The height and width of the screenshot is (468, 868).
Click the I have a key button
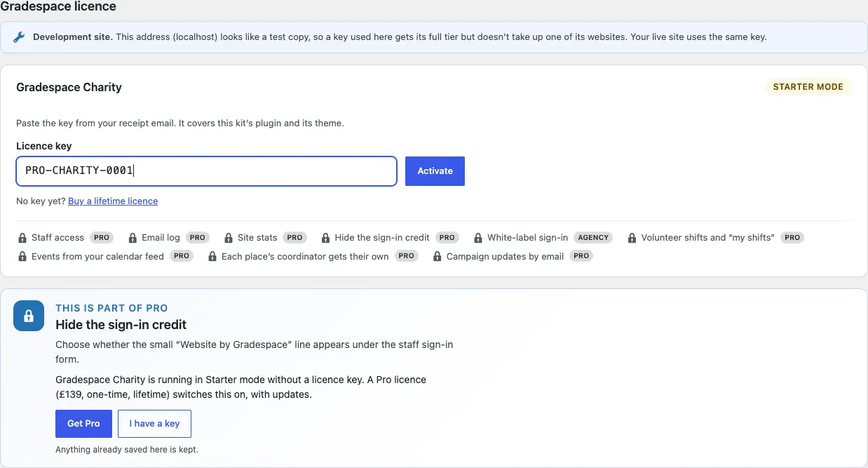155,424
